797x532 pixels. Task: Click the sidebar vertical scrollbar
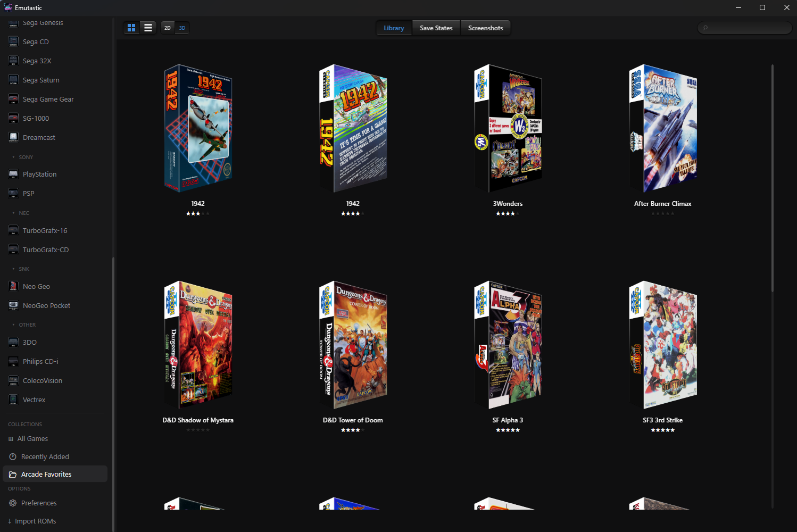[x=113, y=394]
